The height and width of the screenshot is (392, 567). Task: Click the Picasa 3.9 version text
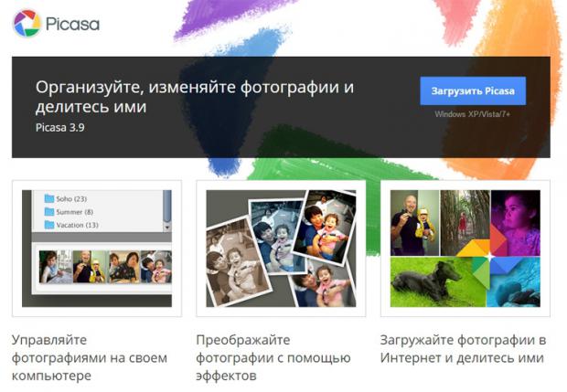click(x=60, y=128)
